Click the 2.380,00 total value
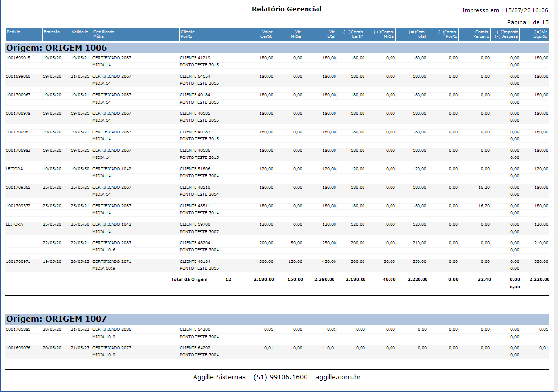 click(324, 279)
